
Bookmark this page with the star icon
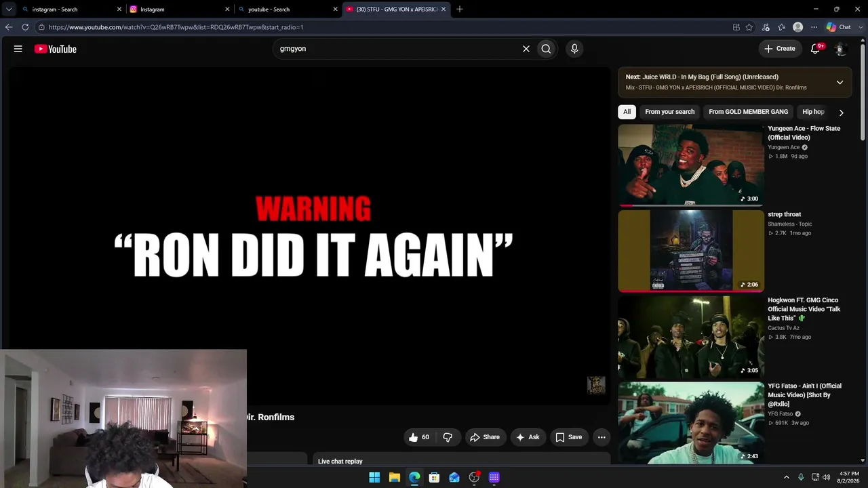[x=749, y=27]
